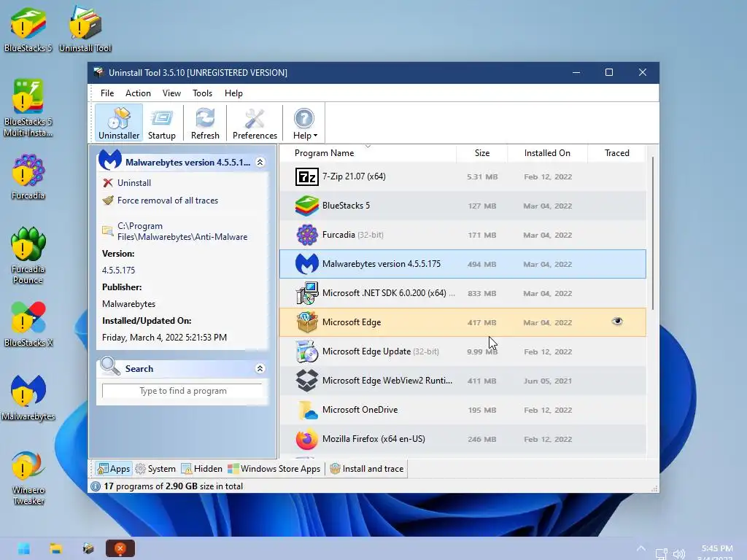
Task: Switch to the System tab
Action: [x=156, y=469]
